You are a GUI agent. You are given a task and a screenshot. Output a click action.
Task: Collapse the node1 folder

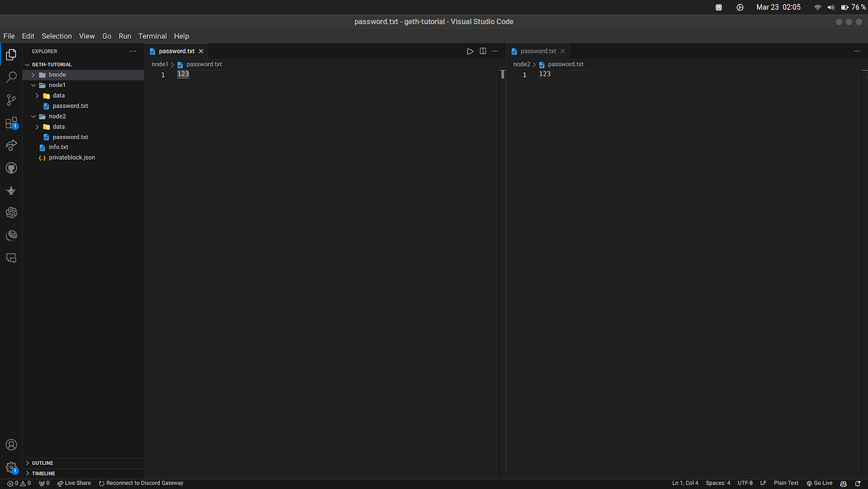click(x=57, y=85)
